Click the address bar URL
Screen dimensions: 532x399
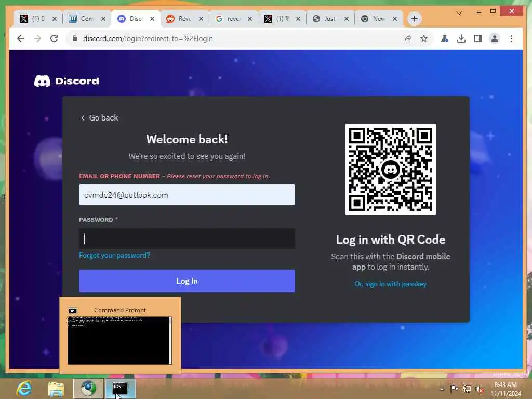148,38
